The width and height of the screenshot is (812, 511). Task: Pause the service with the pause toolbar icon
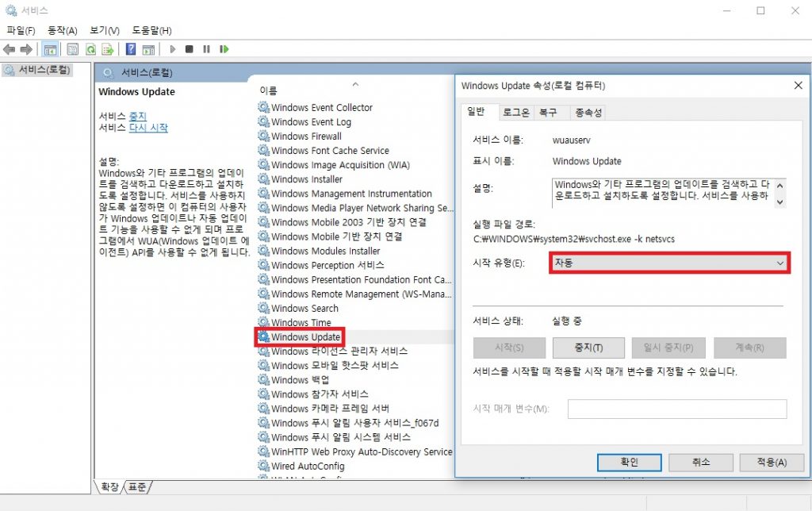tap(207, 49)
